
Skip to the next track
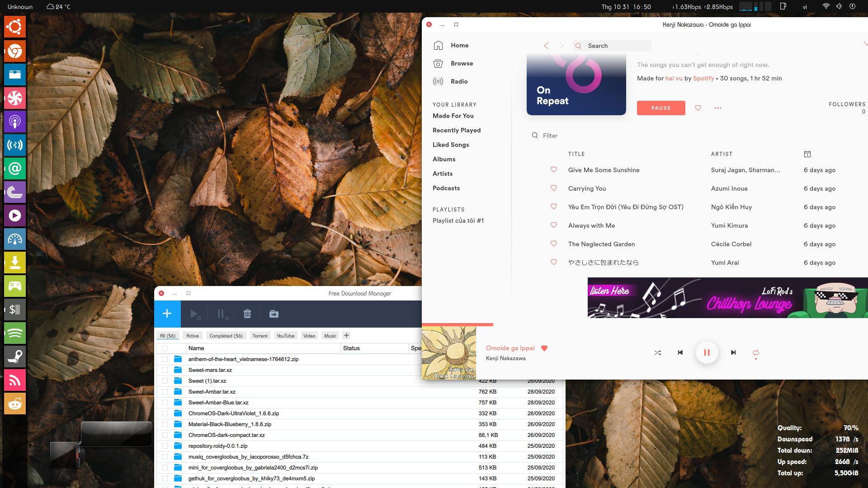tap(733, 352)
